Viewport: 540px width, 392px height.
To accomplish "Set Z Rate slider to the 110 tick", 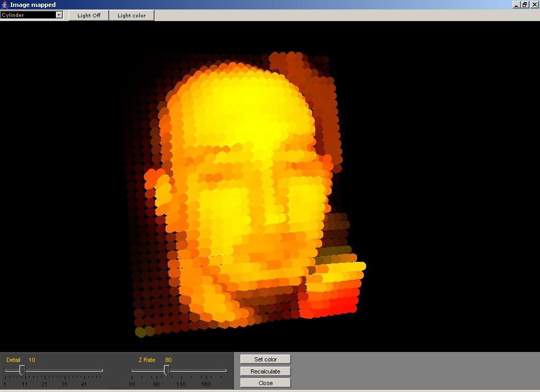I will [181, 371].
